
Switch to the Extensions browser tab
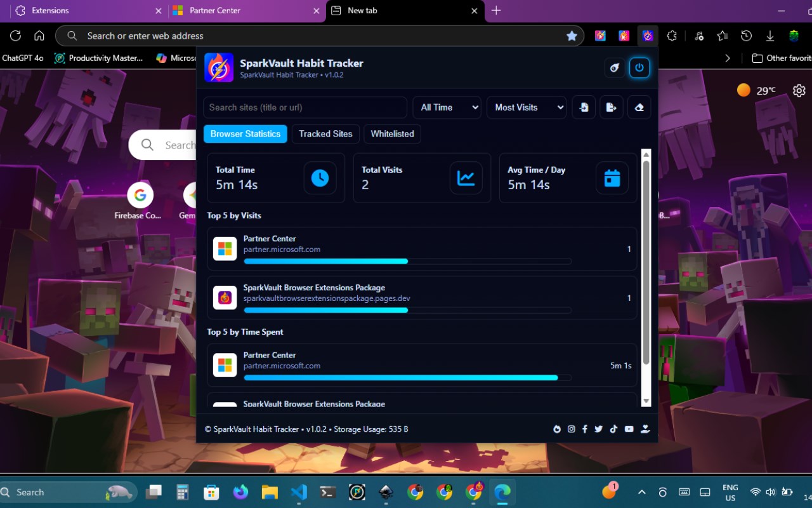pos(88,11)
